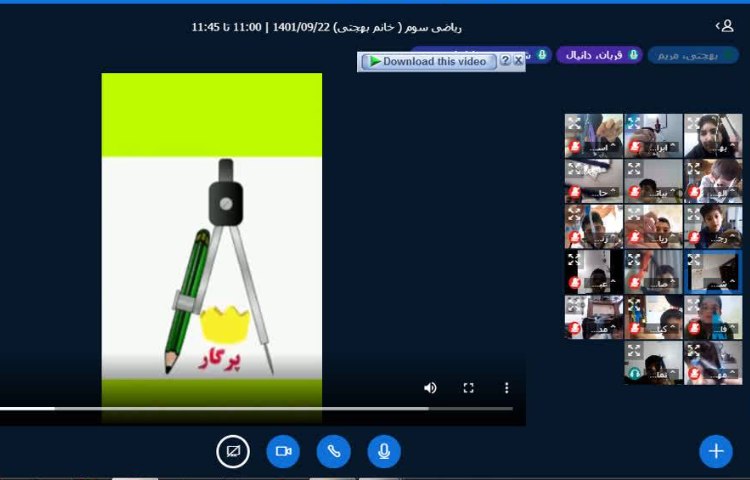
Task: Click the headphone icon on نما webcam
Action: click(635, 373)
